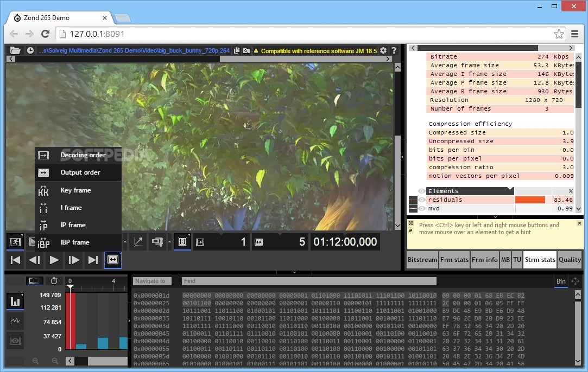Click the copy-documents icon after the file path
The image size is (588, 372).
(237, 50)
